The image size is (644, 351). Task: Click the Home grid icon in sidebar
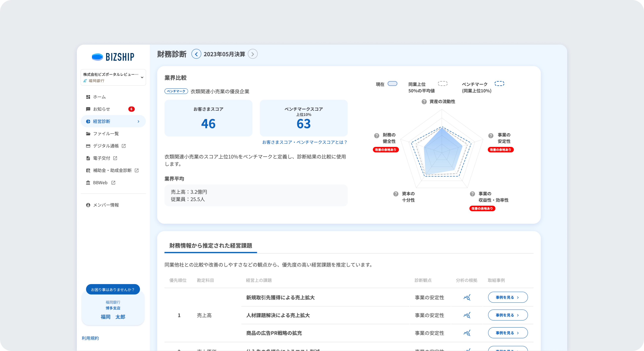pyautogui.click(x=88, y=97)
